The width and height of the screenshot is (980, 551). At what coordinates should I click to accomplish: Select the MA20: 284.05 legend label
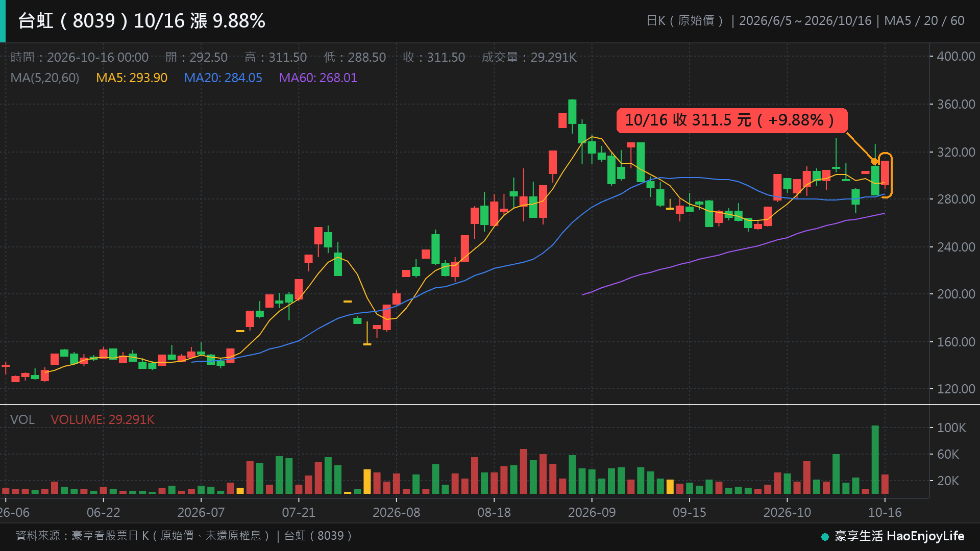pos(223,78)
